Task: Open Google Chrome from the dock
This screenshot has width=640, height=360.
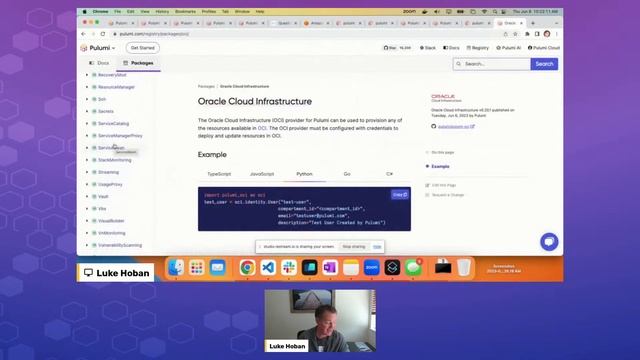Action: 247,268
